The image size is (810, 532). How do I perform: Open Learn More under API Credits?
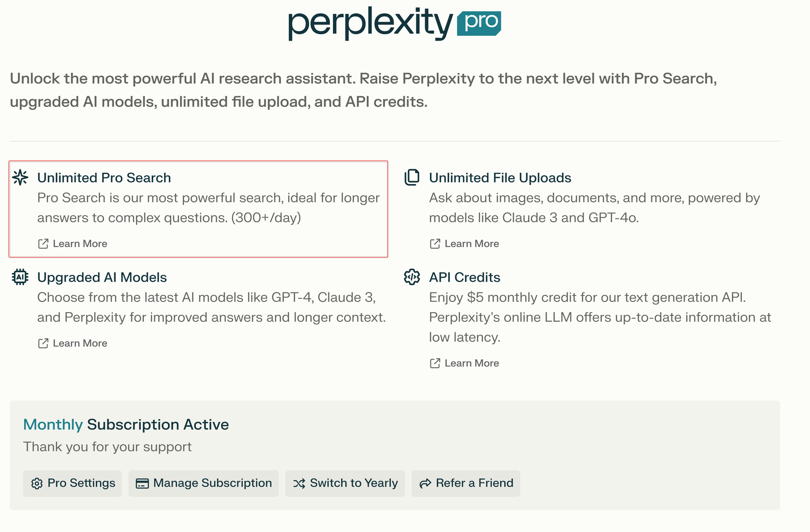(x=472, y=363)
